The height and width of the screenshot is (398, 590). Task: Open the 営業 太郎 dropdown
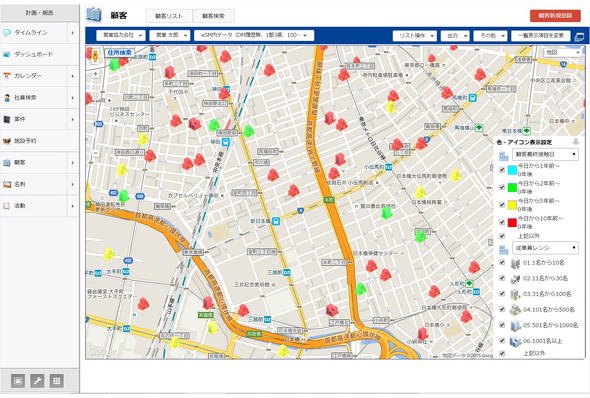[x=169, y=35]
